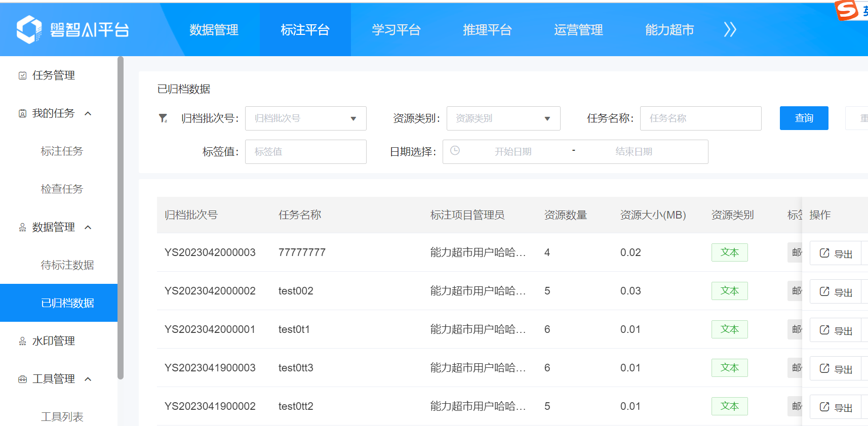Click the clock icon in date picker

coord(455,151)
